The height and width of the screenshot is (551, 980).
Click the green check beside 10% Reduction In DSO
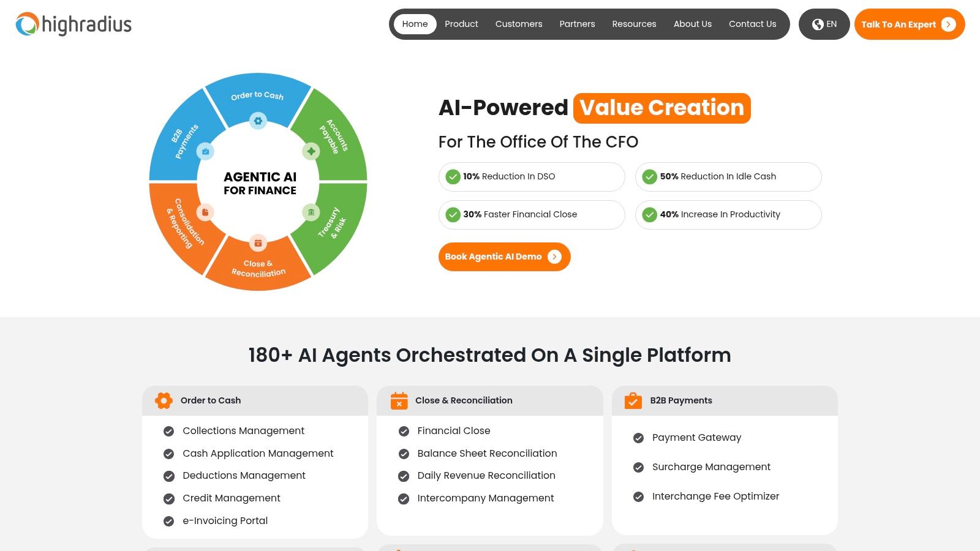[453, 177]
